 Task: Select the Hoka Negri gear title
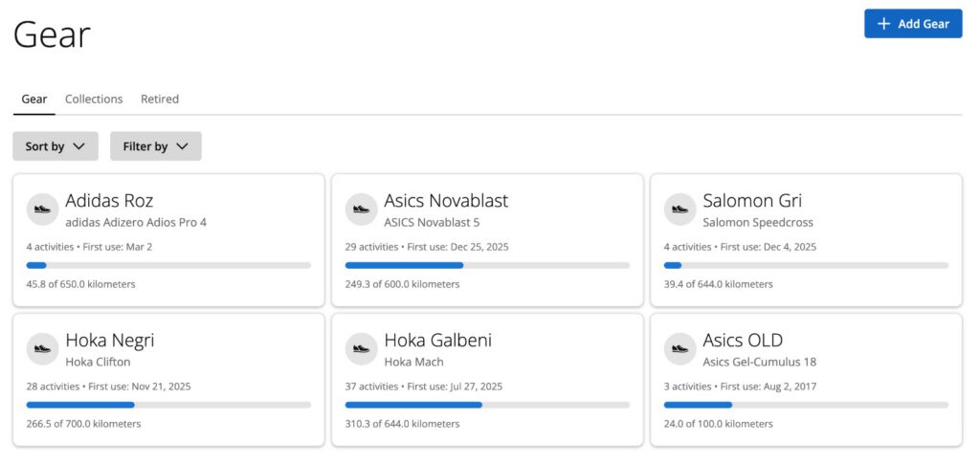click(109, 341)
